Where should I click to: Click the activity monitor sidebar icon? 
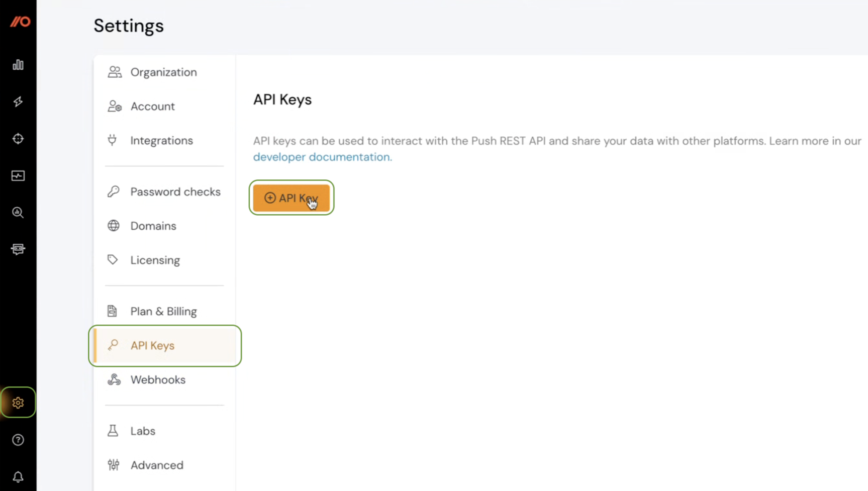[18, 176]
